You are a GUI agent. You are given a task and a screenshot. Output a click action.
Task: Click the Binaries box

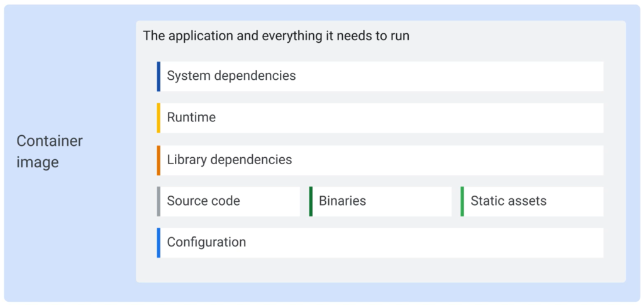pos(380,201)
